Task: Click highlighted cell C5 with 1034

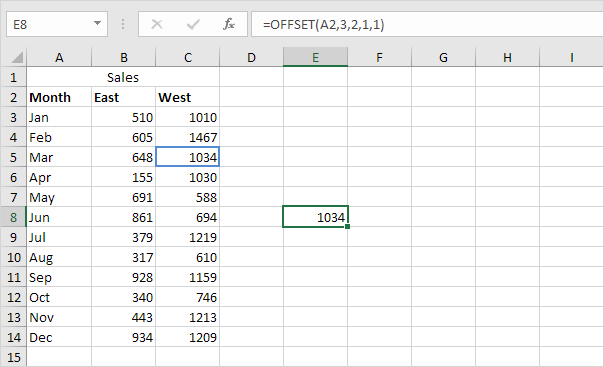Action: click(188, 158)
